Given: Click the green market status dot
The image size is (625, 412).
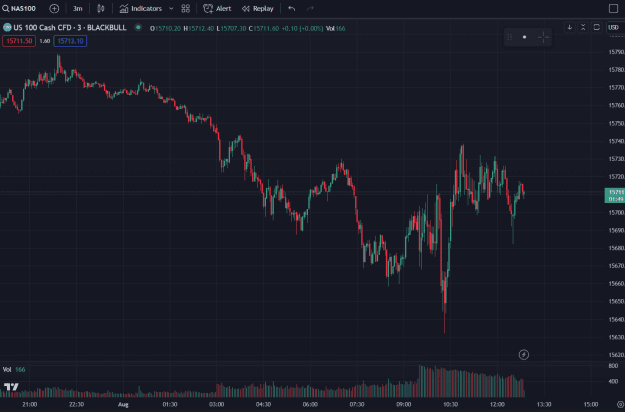Looking at the screenshot, I should pos(138,27).
